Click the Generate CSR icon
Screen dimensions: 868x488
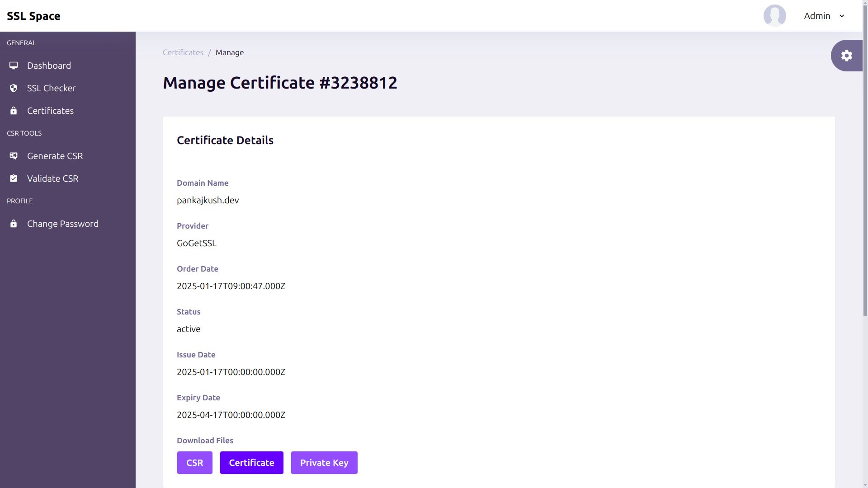14,156
